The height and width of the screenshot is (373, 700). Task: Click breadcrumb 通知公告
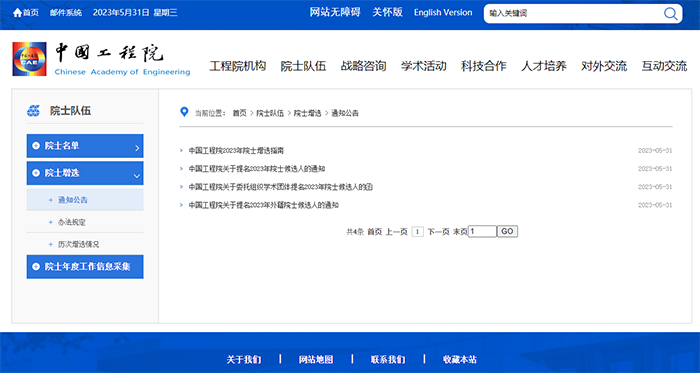click(345, 113)
